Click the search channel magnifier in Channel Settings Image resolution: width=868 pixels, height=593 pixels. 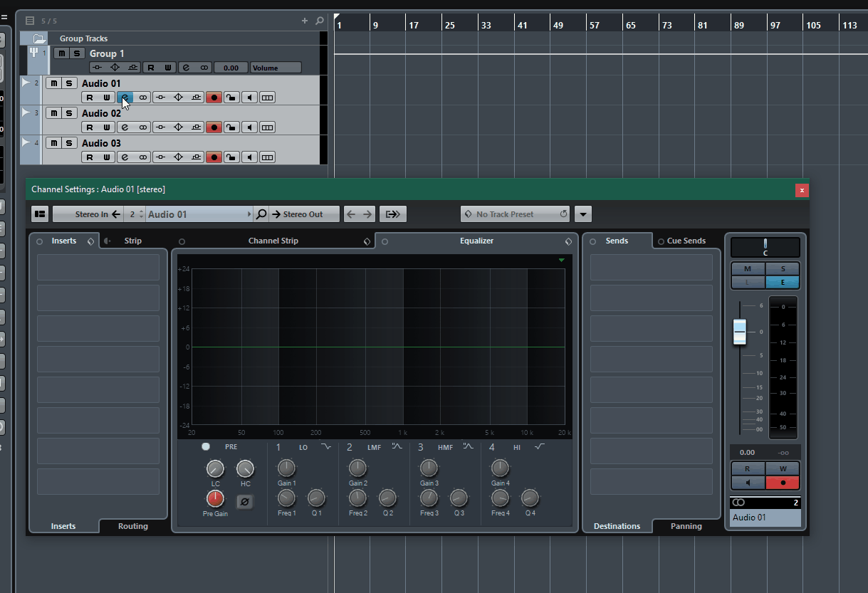[261, 214]
